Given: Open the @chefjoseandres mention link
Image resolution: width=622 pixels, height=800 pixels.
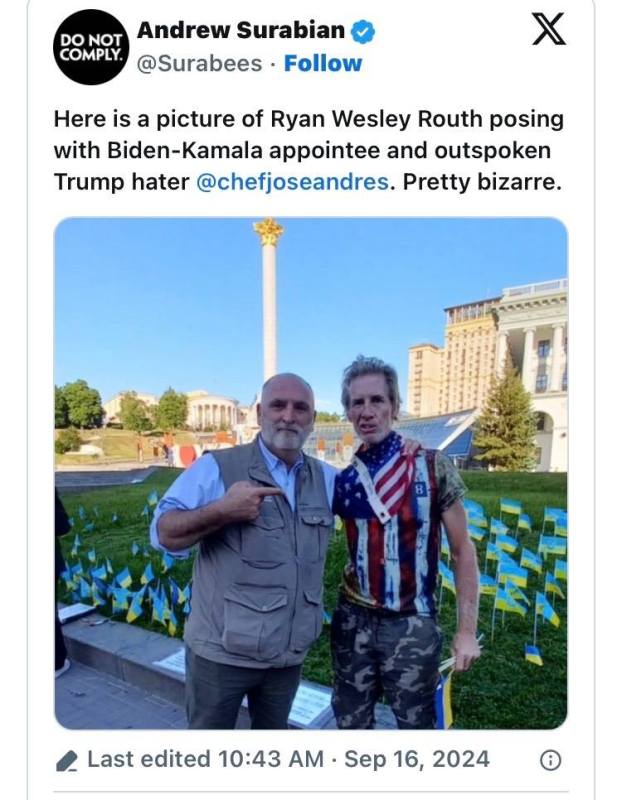Looking at the screenshot, I should [x=292, y=182].
